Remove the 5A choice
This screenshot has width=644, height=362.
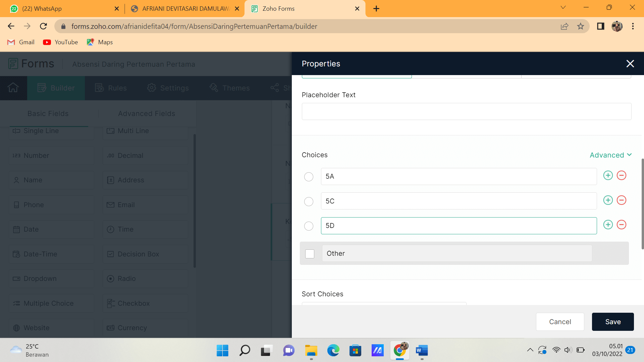pyautogui.click(x=622, y=175)
